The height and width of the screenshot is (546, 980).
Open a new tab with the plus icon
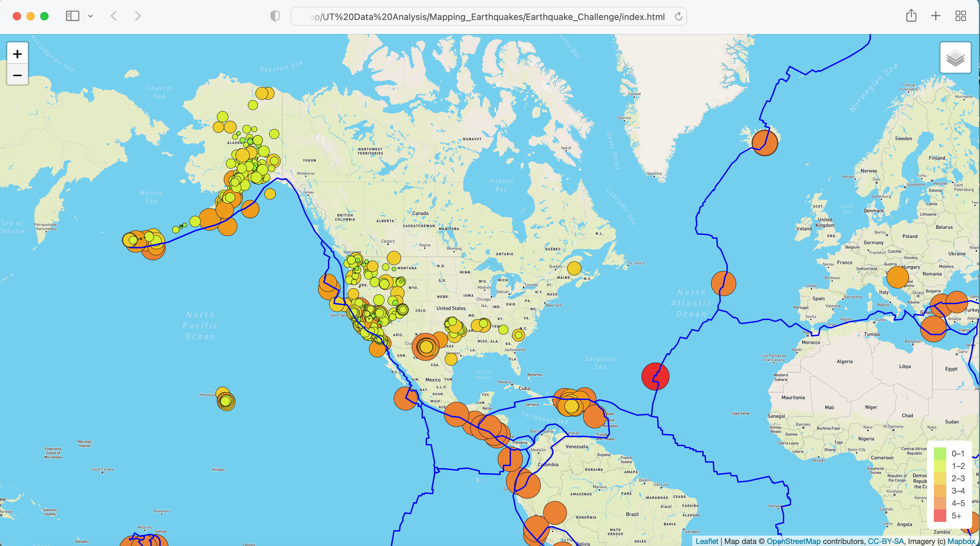(936, 16)
